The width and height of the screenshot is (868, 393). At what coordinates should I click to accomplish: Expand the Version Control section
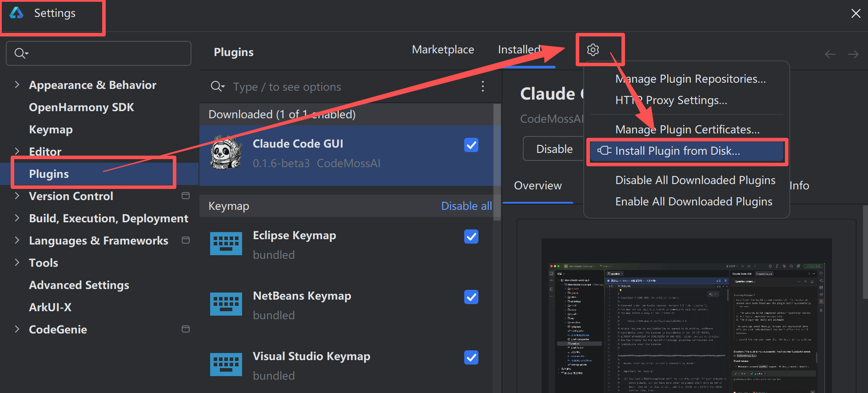17,196
